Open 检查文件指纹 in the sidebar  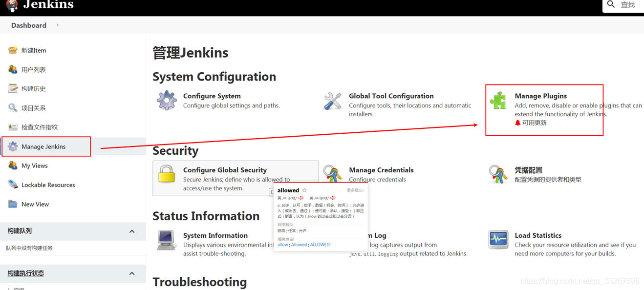point(40,127)
